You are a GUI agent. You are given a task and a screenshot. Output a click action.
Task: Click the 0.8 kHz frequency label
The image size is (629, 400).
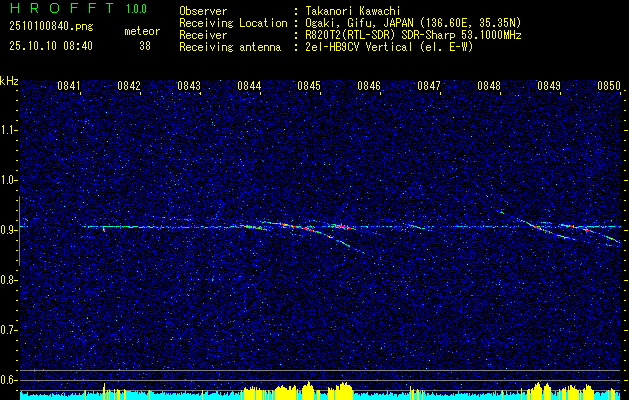coord(8,280)
